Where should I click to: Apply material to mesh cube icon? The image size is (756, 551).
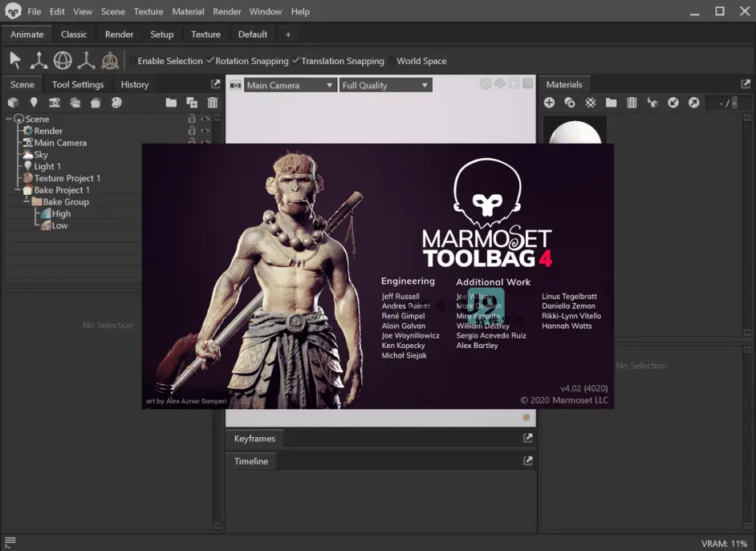coord(652,102)
